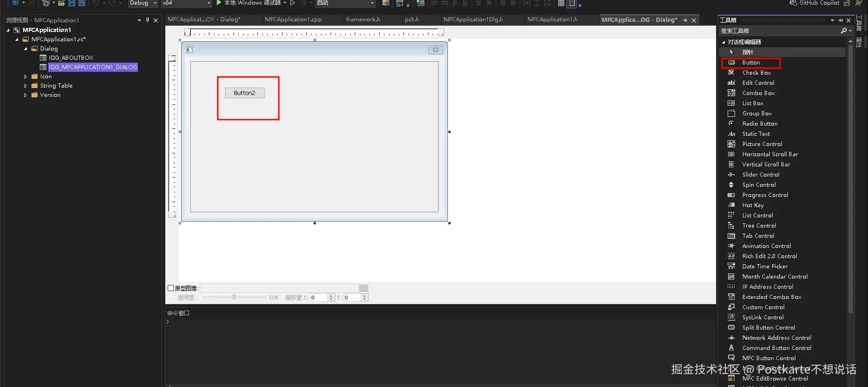Select IDD_MFCAPPLICATION1_DIALOG in the resource tree
This screenshot has width=868, height=387.
click(x=93, y=67)
